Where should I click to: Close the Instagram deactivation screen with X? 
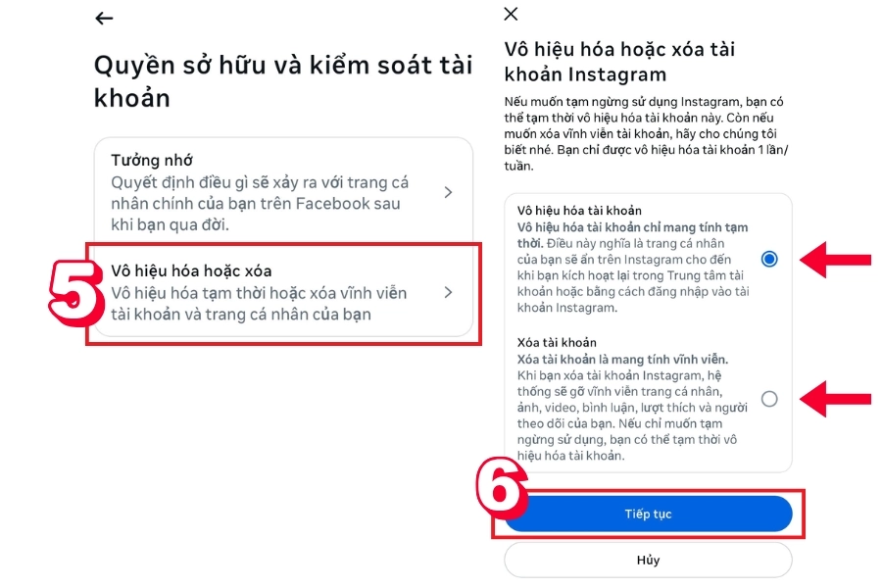[511, 14]
